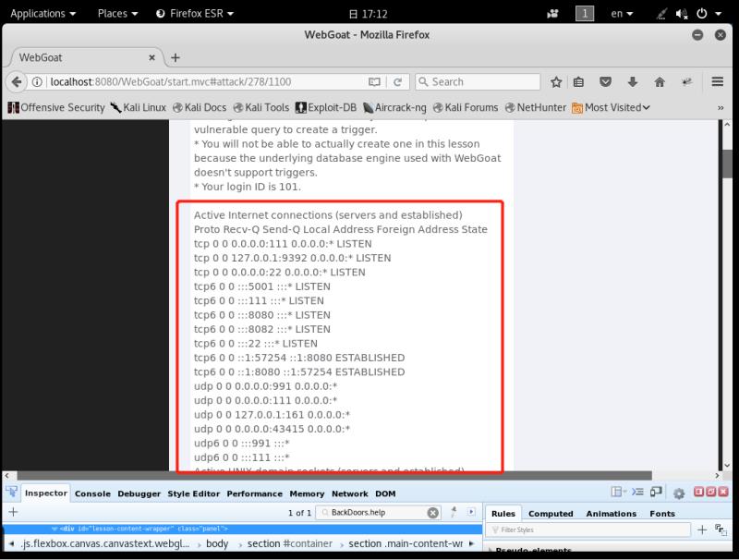
Task: Open the Style Editor tab
Action: [194, 493]
